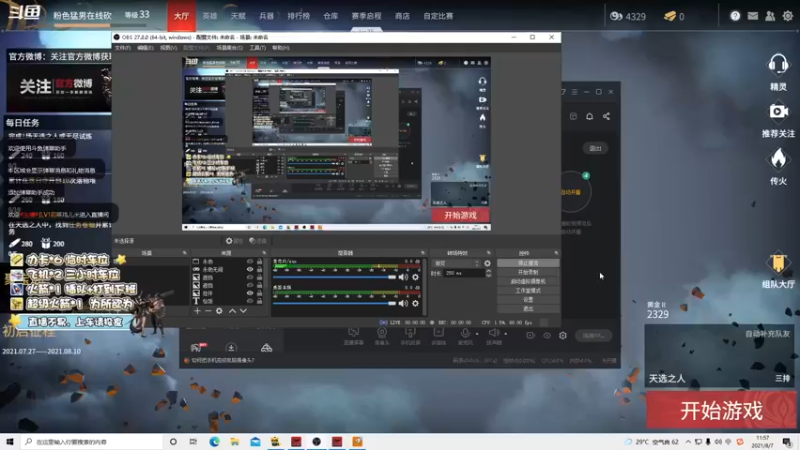Click the Windows taskbar search box
The image size is (800, 450).
pos(93,442)
